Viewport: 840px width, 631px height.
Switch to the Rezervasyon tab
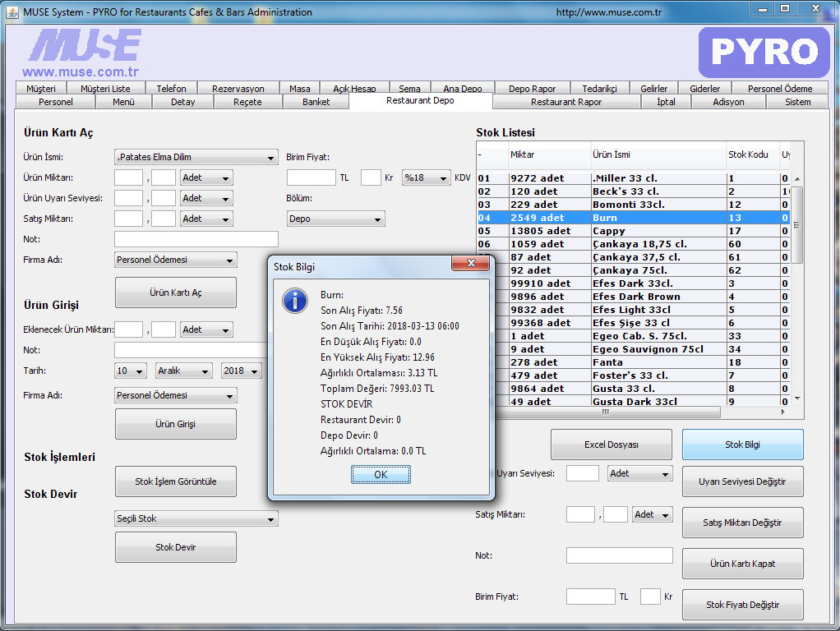(238, 89)
